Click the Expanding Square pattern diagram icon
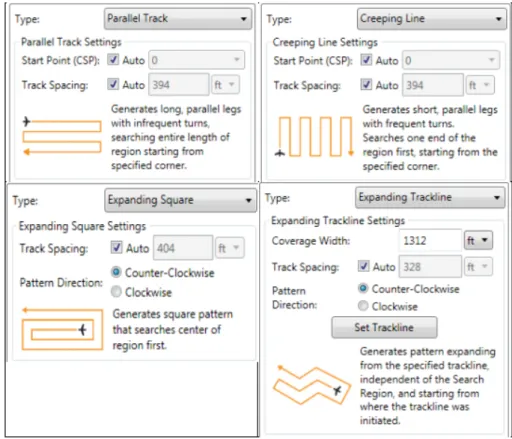 coord(62,329)
